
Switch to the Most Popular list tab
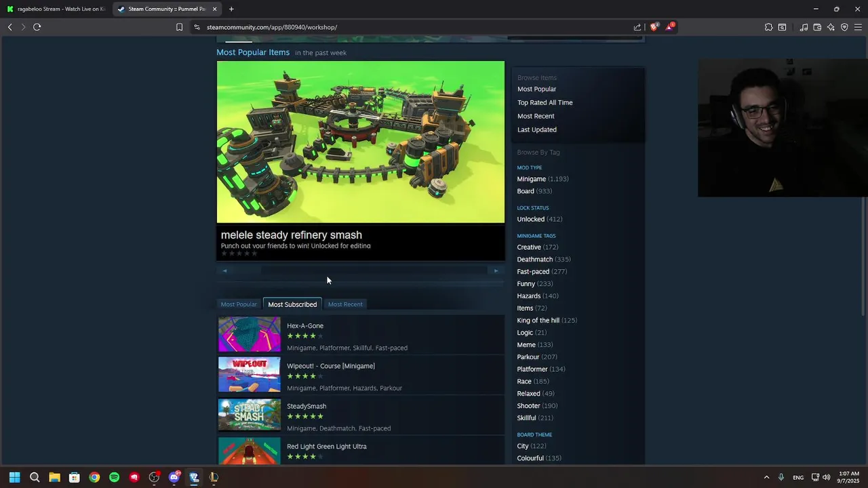(239, 304)
